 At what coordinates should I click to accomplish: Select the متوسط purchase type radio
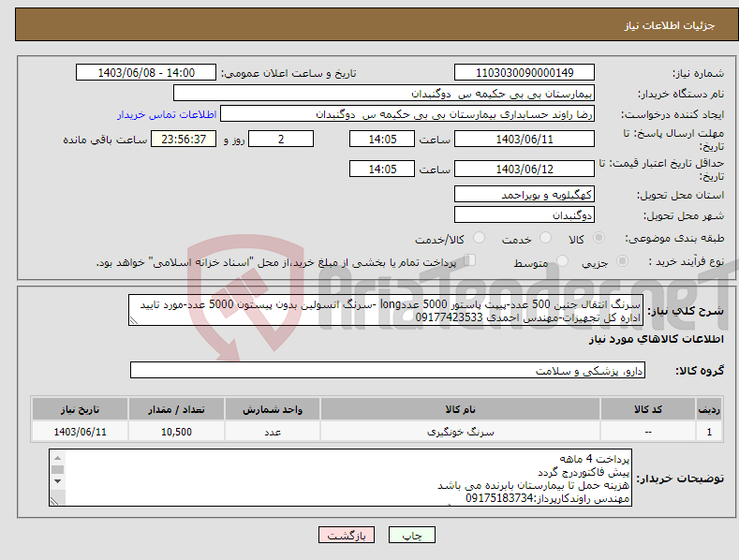coord(562,260)
